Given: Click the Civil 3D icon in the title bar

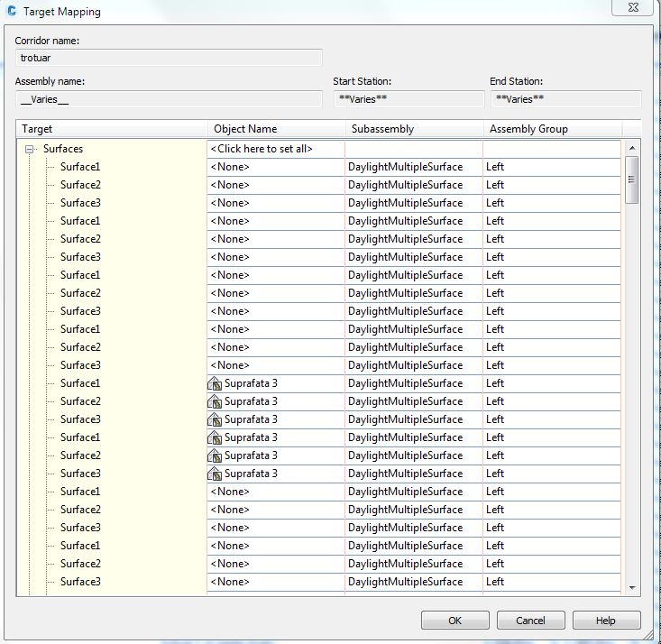Looking at the screenshot, I should [x=12, y=11].
